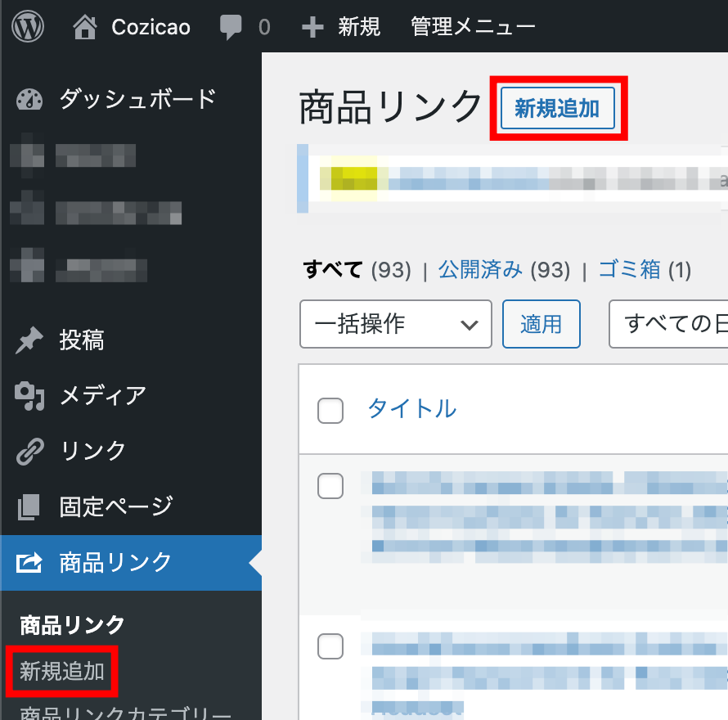This screenshot has width=728, height=720.
Task: Click the Dashboard gauge icon
Action: 29,99
